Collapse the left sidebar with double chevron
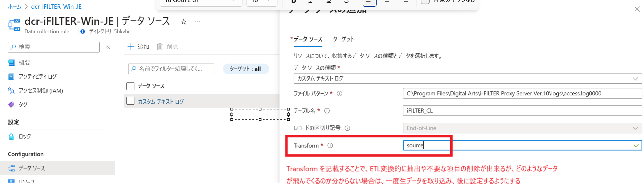This screenshot has width=644, height=193. click(108, 47)
